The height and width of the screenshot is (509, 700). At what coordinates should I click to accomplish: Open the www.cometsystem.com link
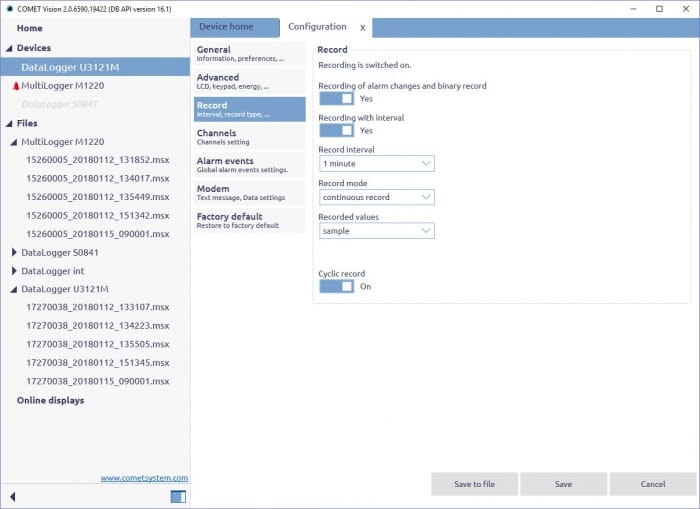coord(144,478)
